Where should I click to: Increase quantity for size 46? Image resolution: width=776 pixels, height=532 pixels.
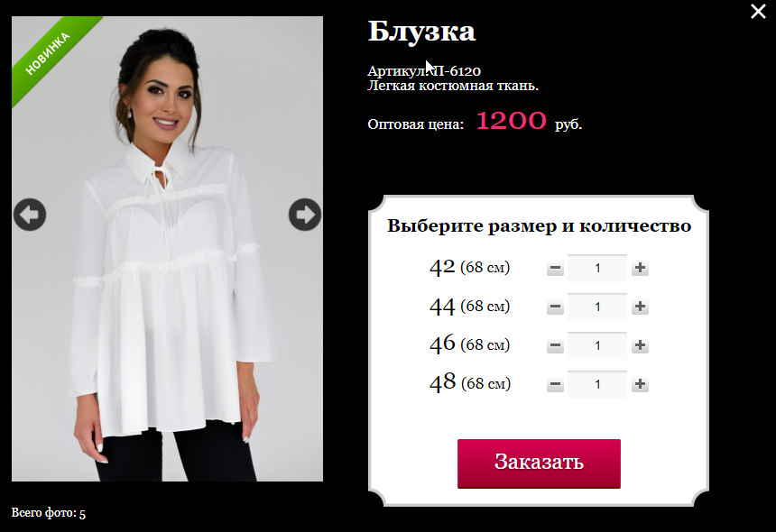pyautogui.click(x=640, y=345)
